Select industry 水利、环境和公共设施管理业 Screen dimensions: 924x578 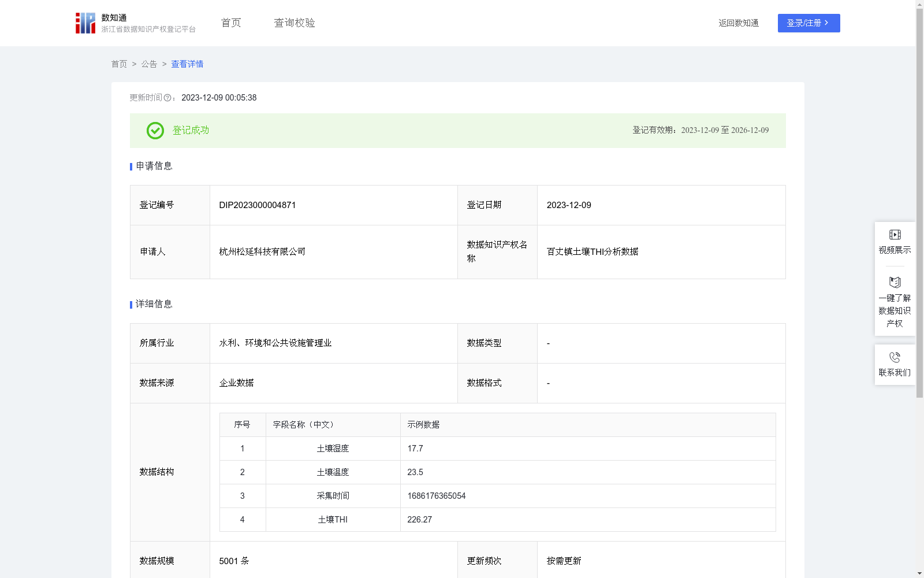point(275,343)
